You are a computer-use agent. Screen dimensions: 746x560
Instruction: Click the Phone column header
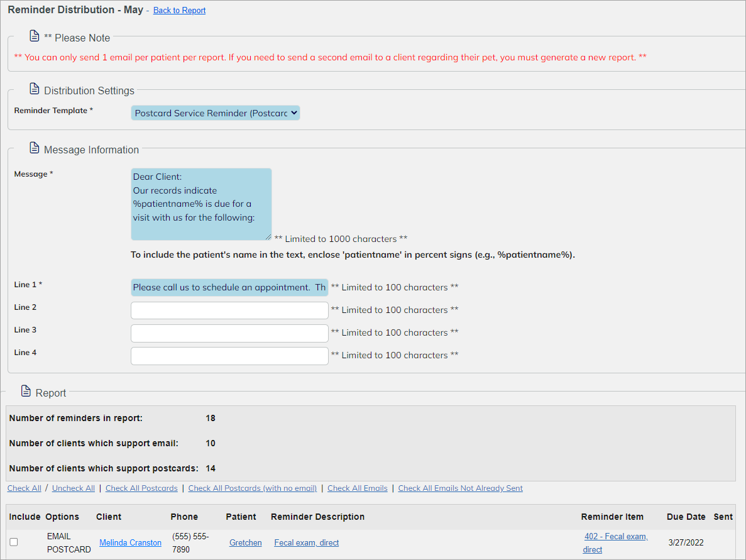pos(184,517)
